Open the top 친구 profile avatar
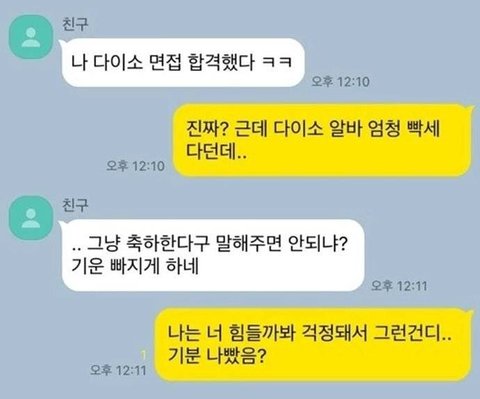 pyautogui.click(x=31, y=37)
